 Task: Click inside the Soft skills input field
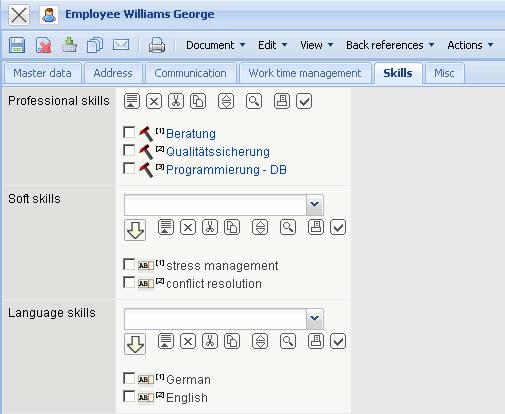pyautogui.click(x=215, y=205)
